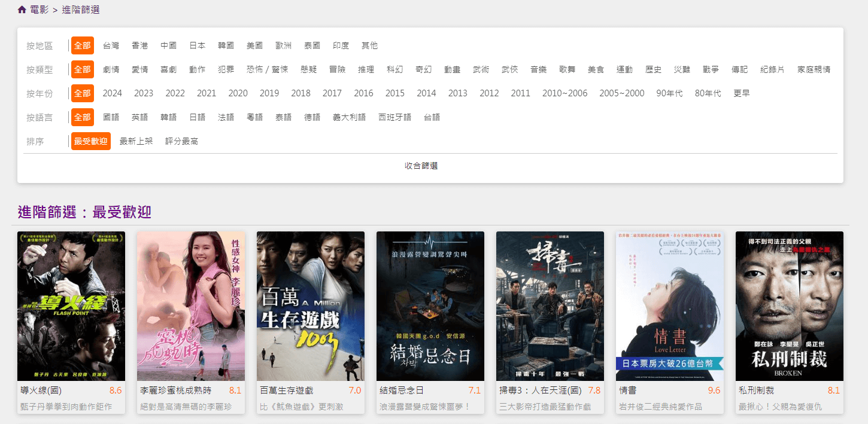Open the 百萬生存遊戲 movie thumbnail

310,306
